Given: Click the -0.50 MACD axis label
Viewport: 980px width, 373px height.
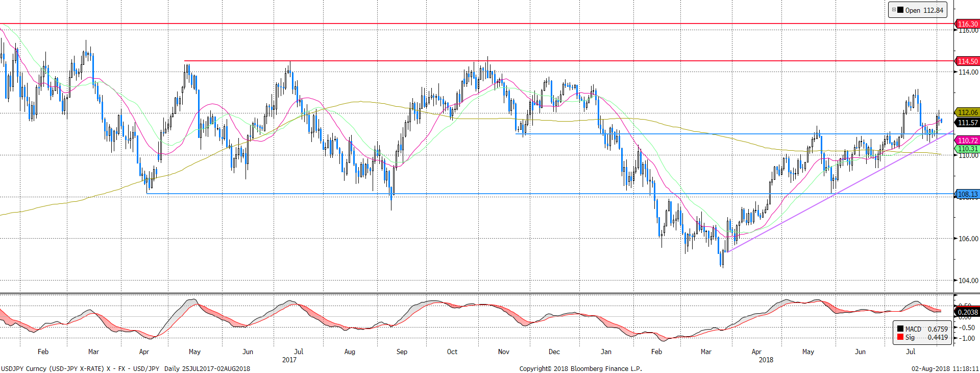Looking at the screenshot, I should [x=966, y=328].
